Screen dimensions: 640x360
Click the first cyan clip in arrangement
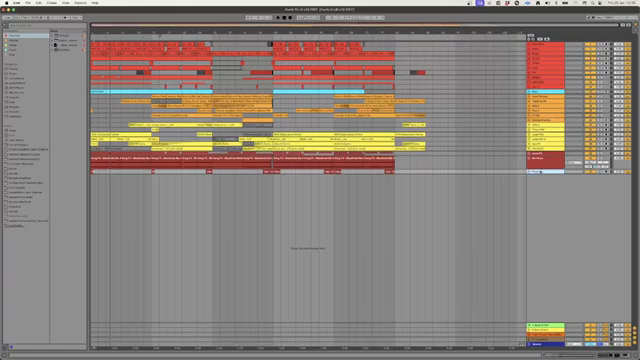tap(151, 92)
